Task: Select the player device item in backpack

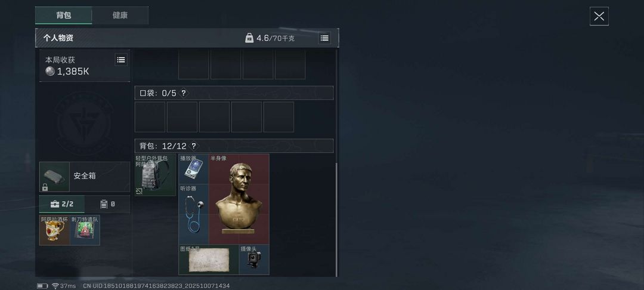Action: coord(193,169)
